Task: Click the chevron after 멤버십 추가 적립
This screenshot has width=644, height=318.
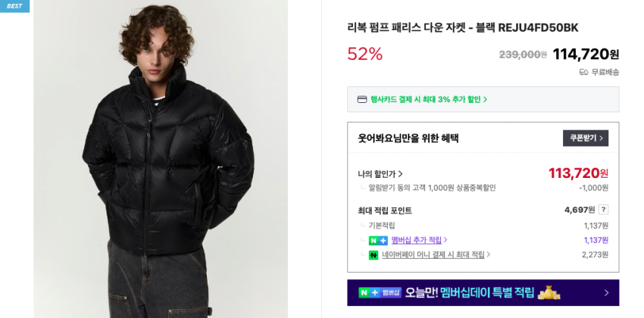Action: pos(445,240)
